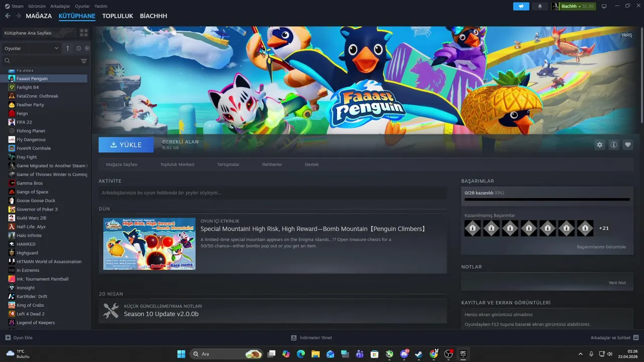Open Bomb Mountain event thumbnail
The width and height of the screenshot is (644, 362).
coord(149,244)
